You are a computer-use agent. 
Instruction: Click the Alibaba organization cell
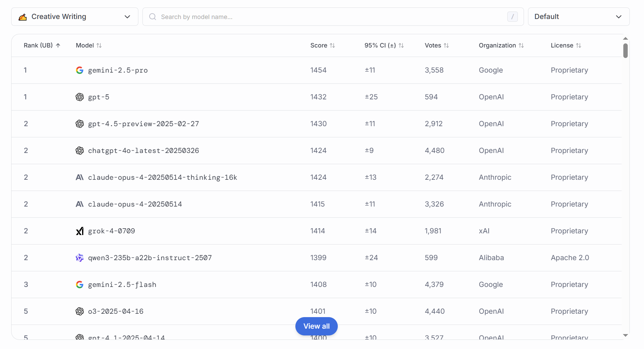(x=491, y=258)
